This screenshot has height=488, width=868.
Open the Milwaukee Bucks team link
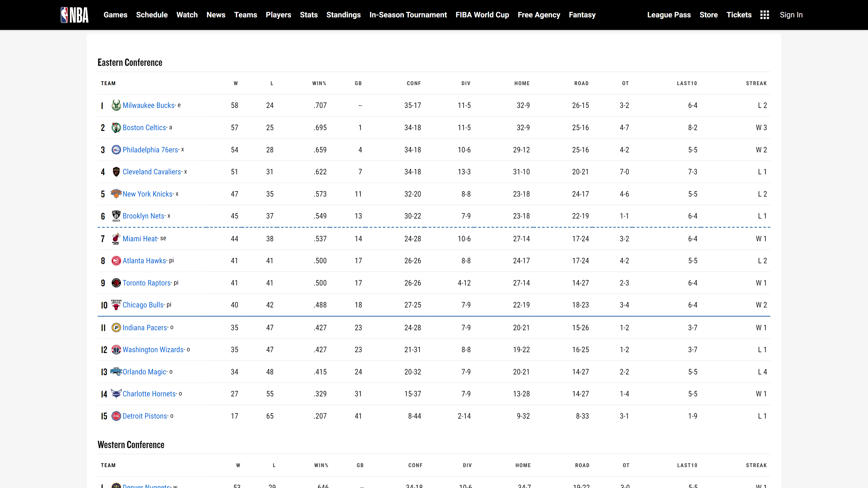click(x=149, y=105)
